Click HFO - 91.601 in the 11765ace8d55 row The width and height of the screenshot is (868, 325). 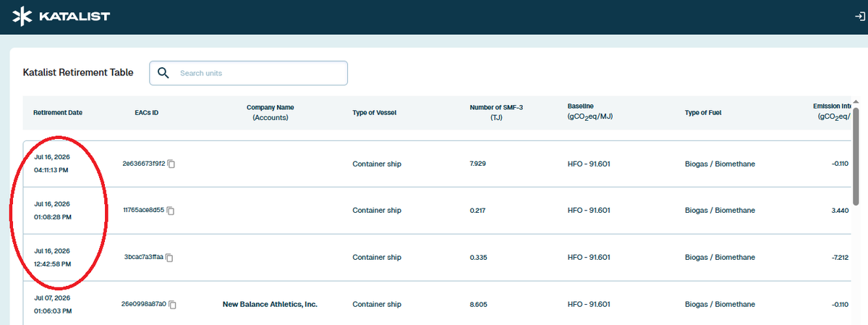coord(589,211)
